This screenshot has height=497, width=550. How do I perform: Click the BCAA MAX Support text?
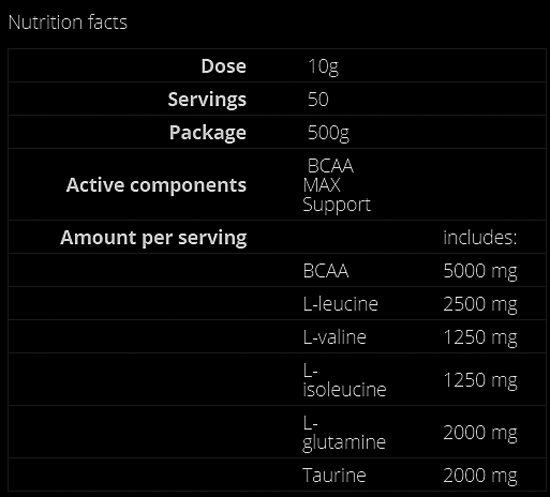click(x=336, y=185)
